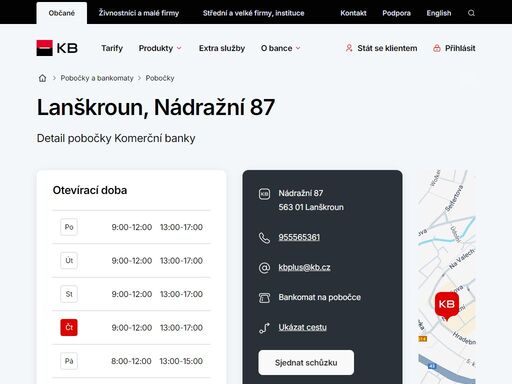Select the red Čt day badge

69,327
